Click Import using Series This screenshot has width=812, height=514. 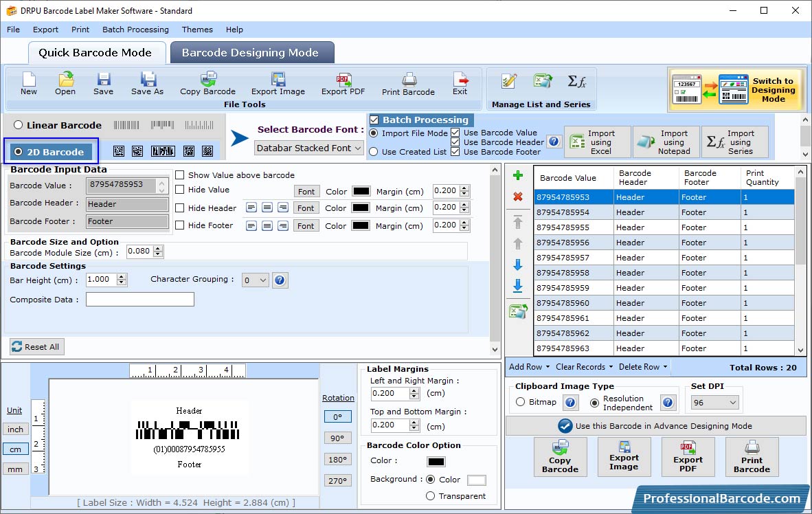tap(735, 142)
